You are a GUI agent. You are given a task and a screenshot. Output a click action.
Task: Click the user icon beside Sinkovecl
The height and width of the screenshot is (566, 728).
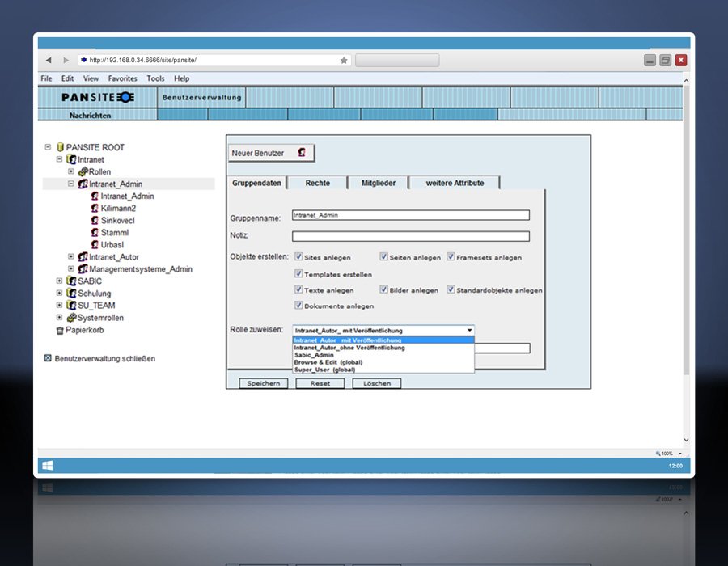pos(95,220)
